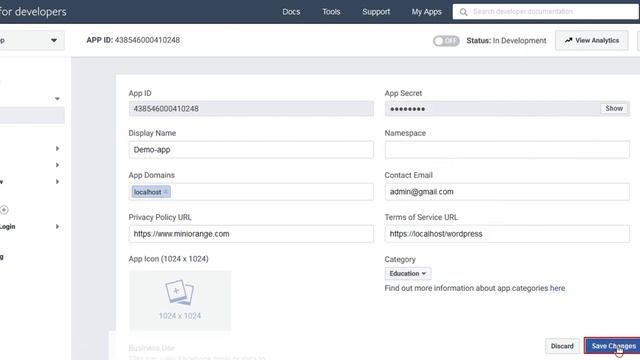Expand the Login sidebar item arrow
The height and width of the screenshot is (360, 640).
57,227
